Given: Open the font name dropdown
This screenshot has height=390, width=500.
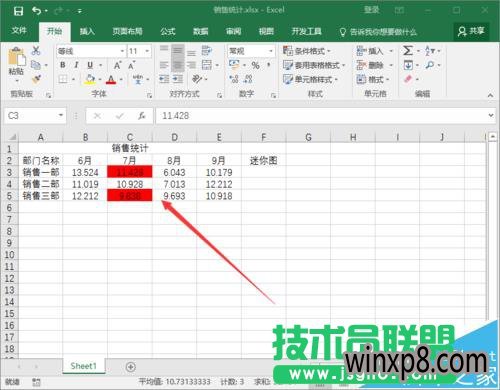Looking at the screenshot, I should [x=122, y=51].
